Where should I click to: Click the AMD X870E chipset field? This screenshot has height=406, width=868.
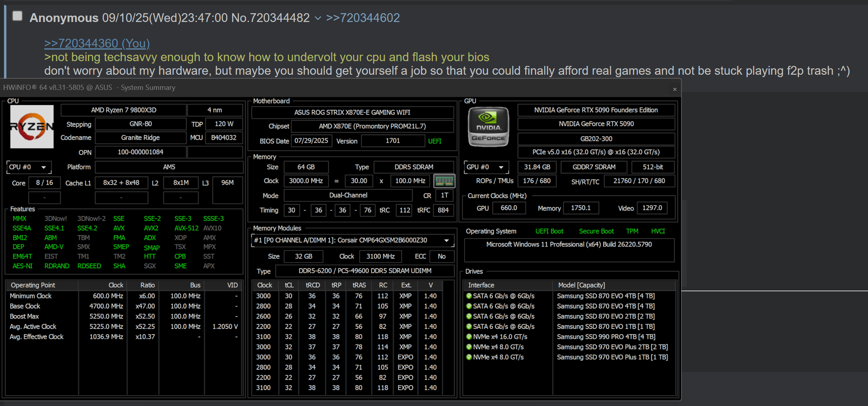(372, 126)
